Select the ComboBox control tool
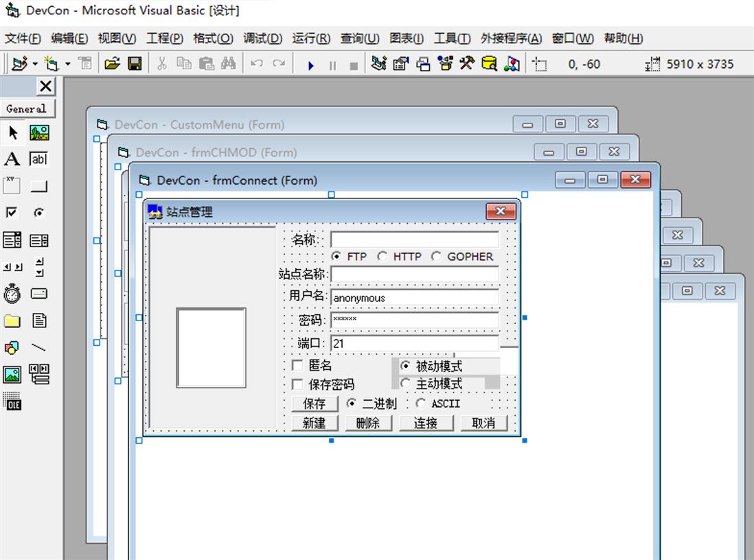Viewport: 754px width, 560px height. (12, 240)
